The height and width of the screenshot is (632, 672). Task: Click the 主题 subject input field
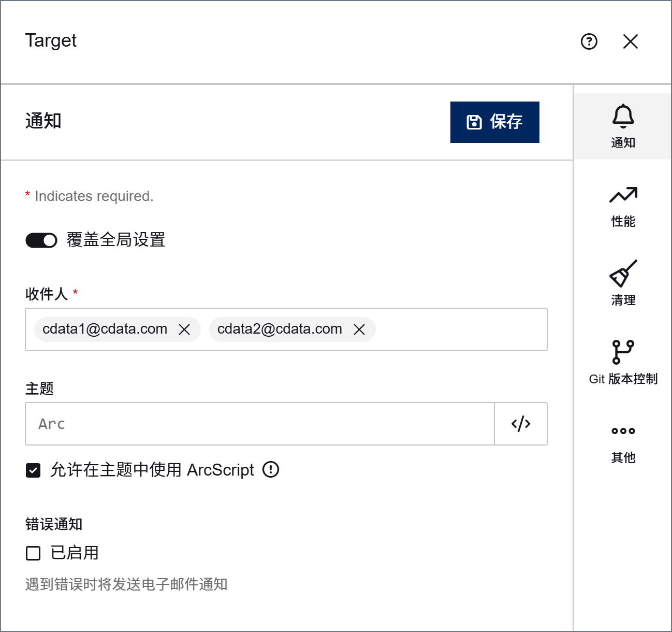coord(260,424)
